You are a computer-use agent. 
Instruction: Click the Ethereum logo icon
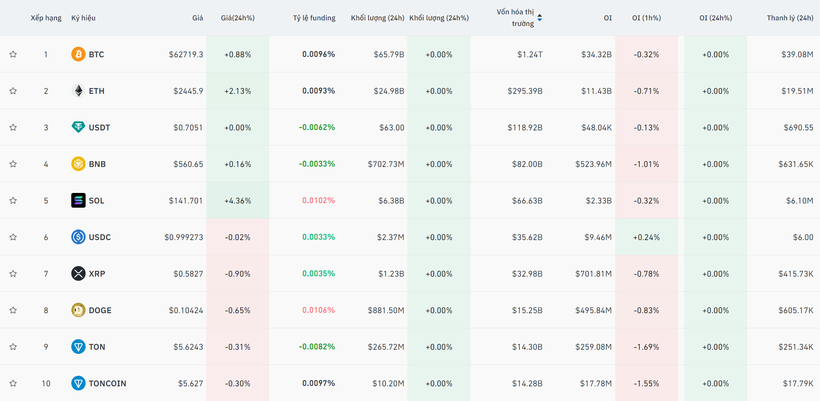pyautogui.click(x=78, y=91)
